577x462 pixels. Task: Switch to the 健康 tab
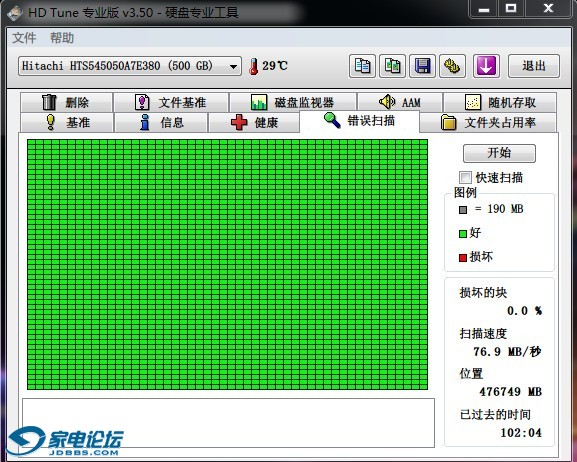[x=254, y=122]
